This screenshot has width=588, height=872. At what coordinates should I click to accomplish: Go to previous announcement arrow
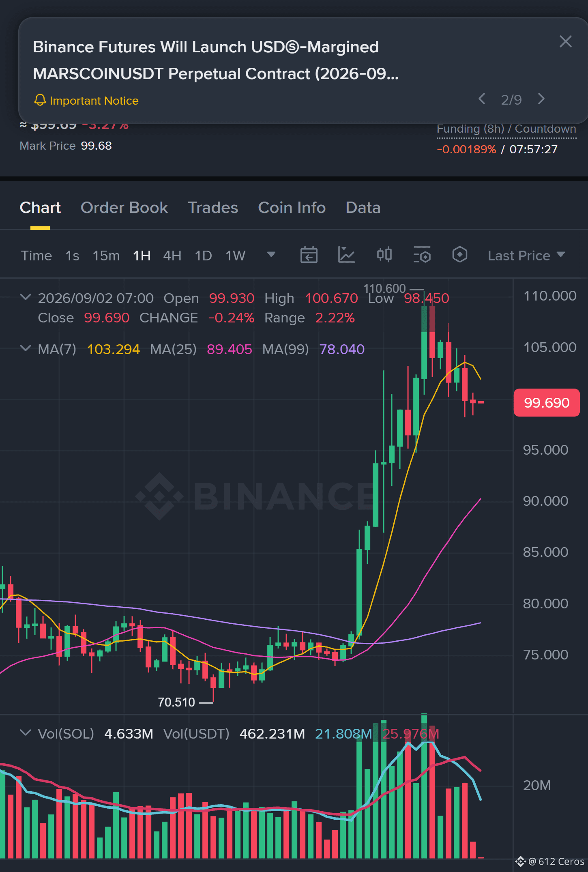pyautogui.click(x=482, y=99)
